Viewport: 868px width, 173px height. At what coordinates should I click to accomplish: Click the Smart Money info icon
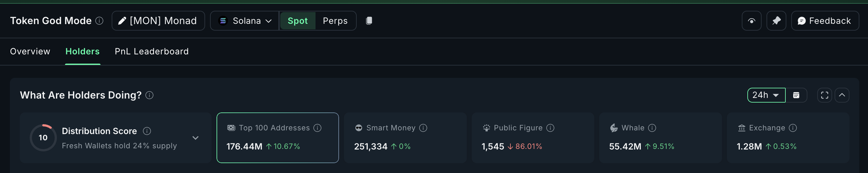click(423, 128)
